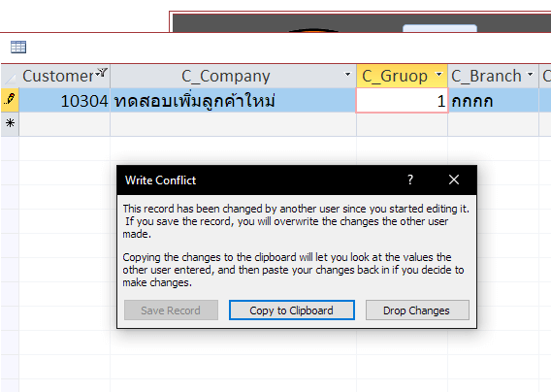Open the C_Company column dropdown arrow
The image size is (551, 392).
click(x=347, y=74)
